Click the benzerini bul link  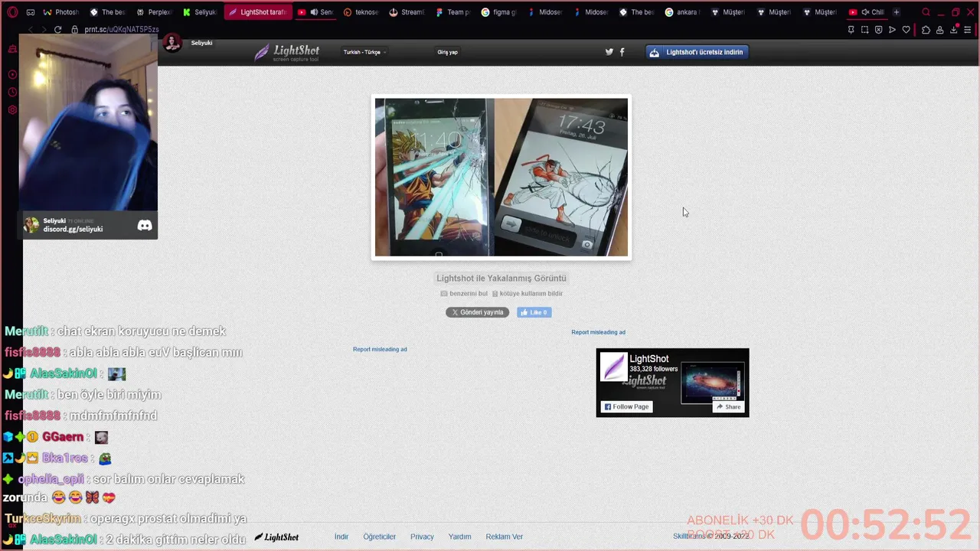tap(464, 294)
